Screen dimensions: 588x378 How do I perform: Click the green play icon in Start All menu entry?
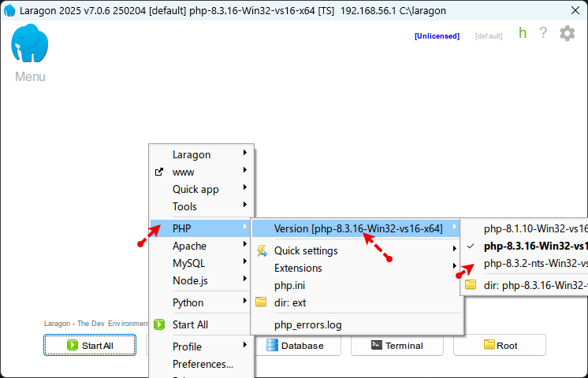click(x=159, y=324)
